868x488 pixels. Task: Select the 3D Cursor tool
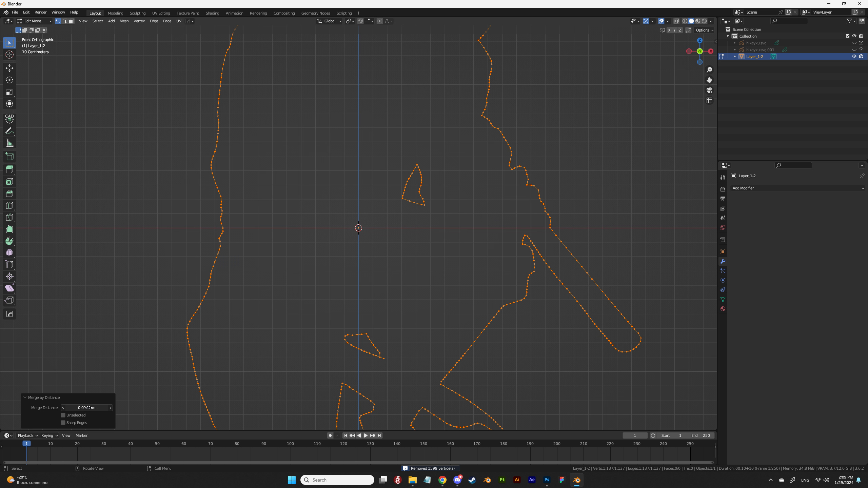coord(9,55)
